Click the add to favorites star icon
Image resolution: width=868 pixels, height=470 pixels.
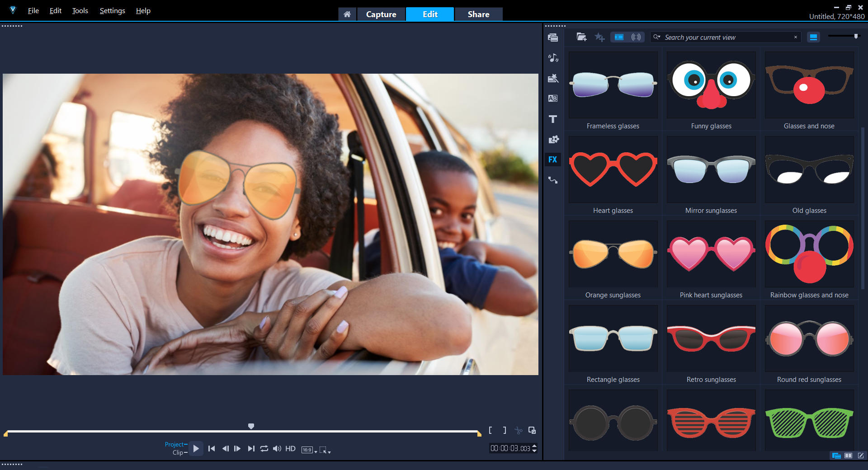[599, 37]
